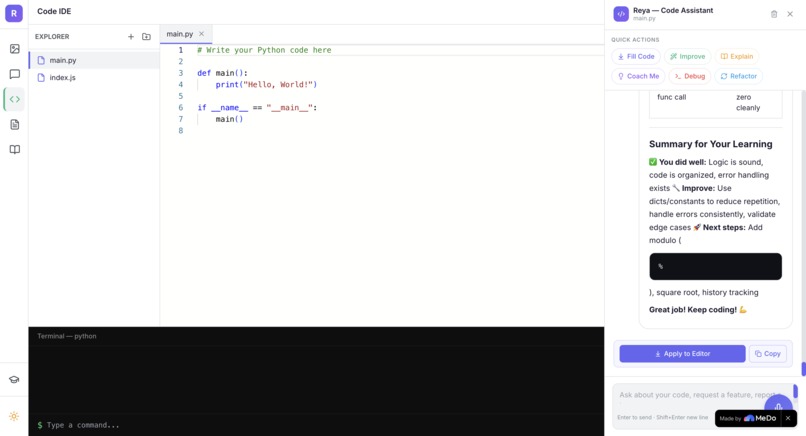Open the book library sidebar icon

[14, 150]
